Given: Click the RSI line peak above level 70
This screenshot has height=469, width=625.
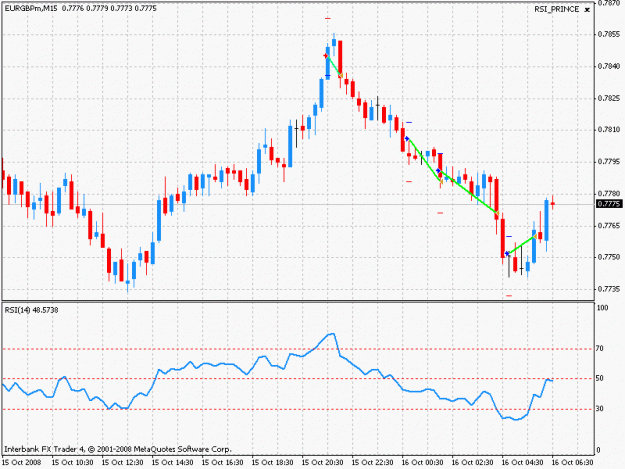Looking at the screenshot, I should pyautogui.click(x=332, y=334).
